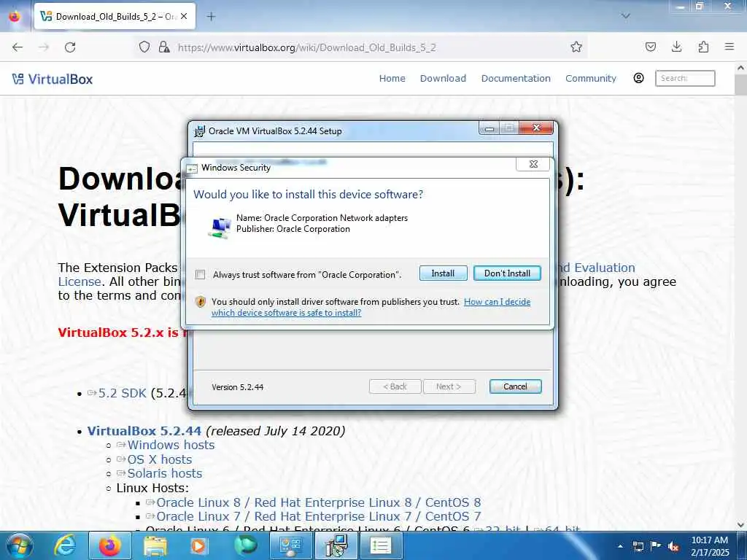Click the padlock site information icon
Viewport: 747px width, 560px height.
pos(164,47)
